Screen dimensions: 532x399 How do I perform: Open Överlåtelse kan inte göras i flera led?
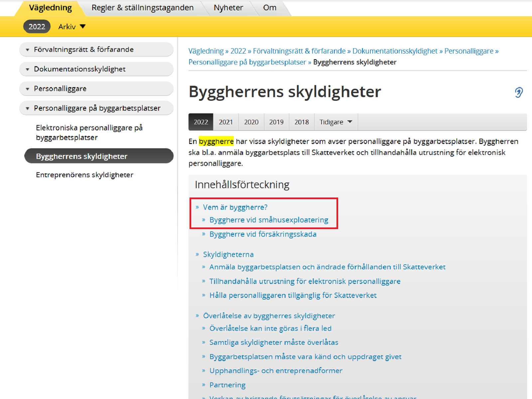(x=270, y=329)
